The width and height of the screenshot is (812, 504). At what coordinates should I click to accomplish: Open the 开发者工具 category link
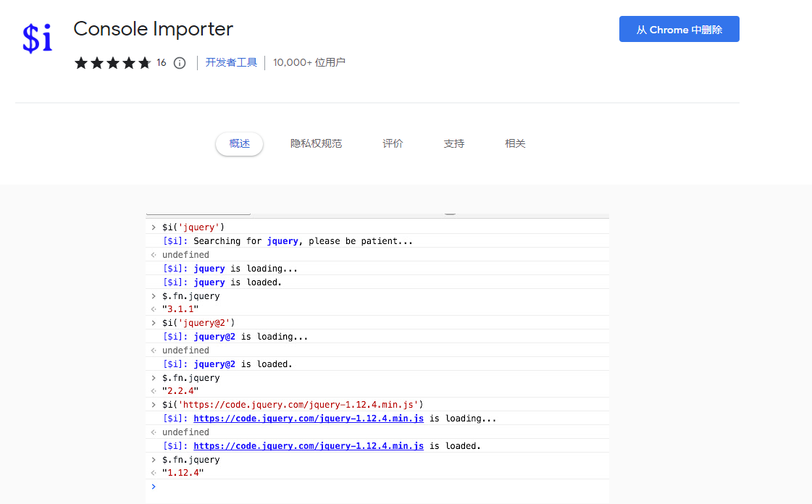tap(231, 62)
